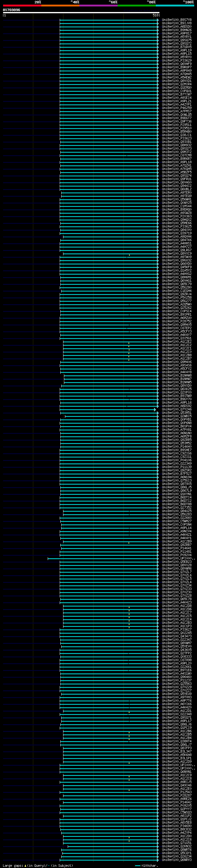This screenshot has width=197, height=868.
Task: Select hit label UniRef100_A5K6A8
Action: (x=176, y=755)
